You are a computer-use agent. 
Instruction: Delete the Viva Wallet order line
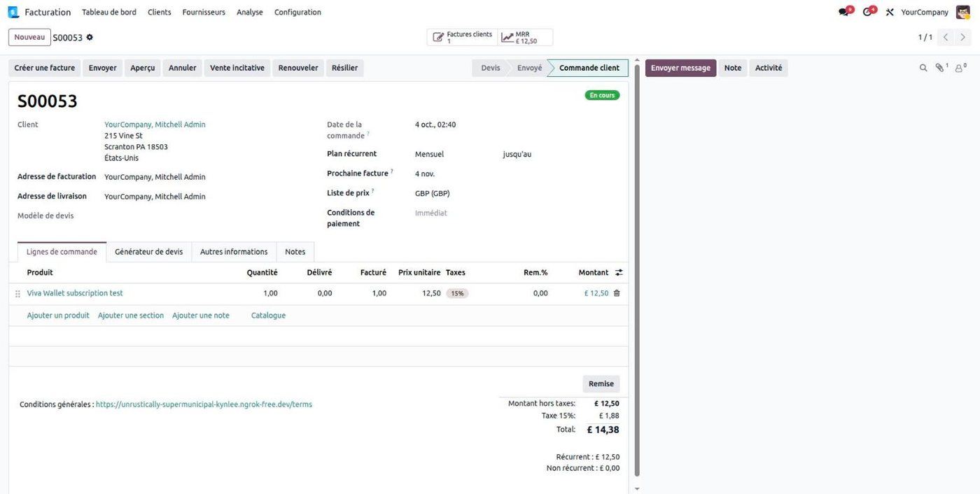(617, 293)
